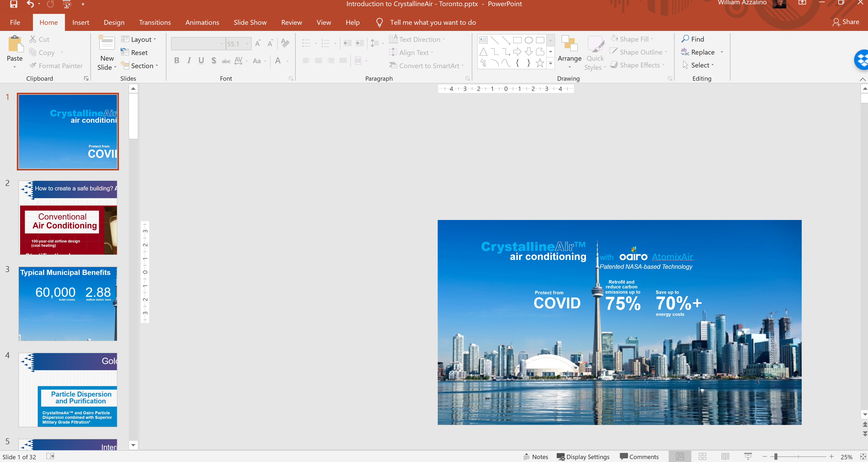This screenshot has width=868, height=462.
Task: Clear all formatting eraser icon
Action: click(285, 43)
